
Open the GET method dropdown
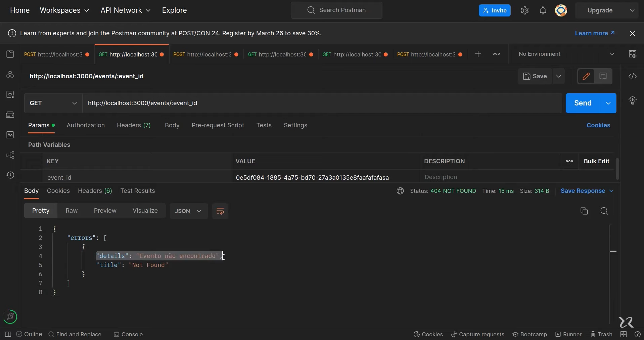tap(53, 103)
